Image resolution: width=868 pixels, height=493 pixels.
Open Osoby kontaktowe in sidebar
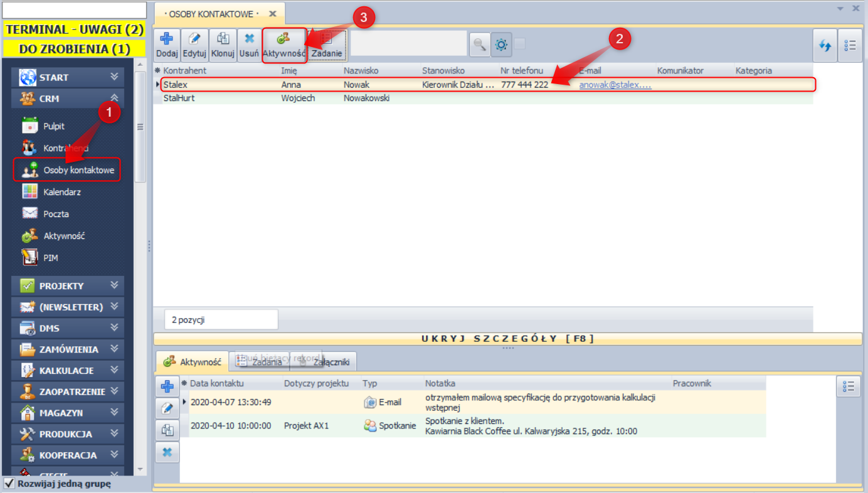point(66,170)
